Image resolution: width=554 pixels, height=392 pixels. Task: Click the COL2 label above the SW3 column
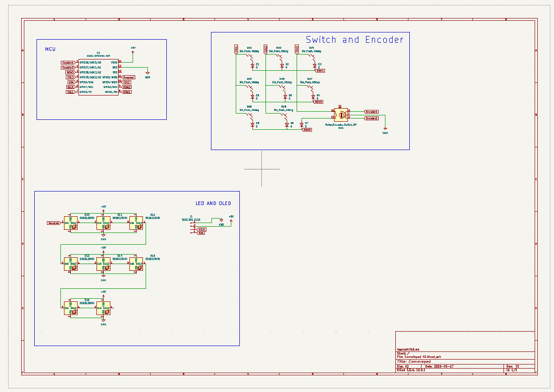266,49
